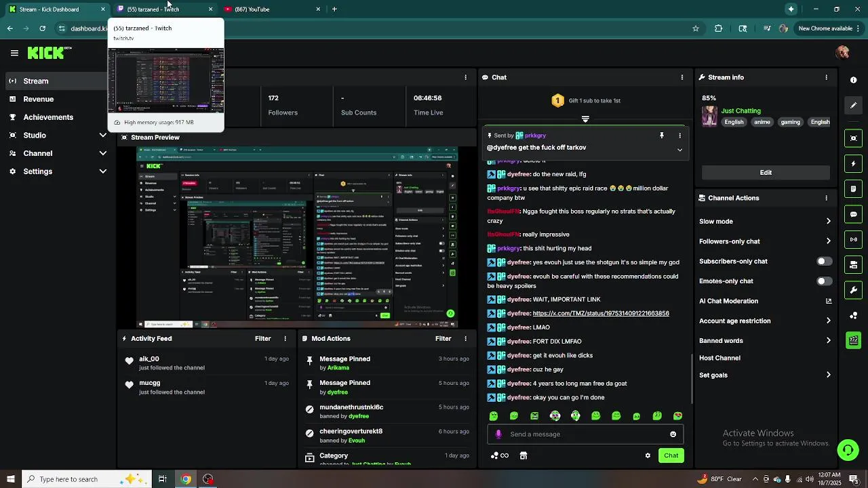
Task: Click the wrench icon in right toolbar
Action: coord(853,290)
